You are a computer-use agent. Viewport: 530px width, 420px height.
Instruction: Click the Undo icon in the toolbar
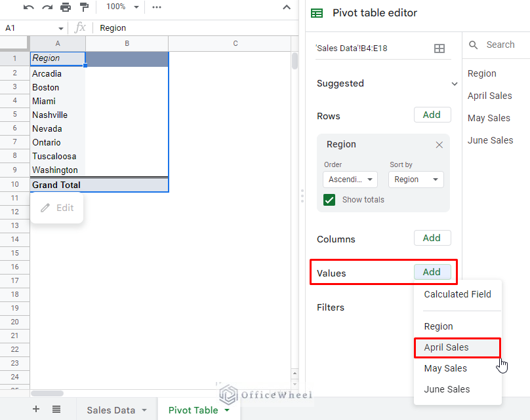coord(27,7)
